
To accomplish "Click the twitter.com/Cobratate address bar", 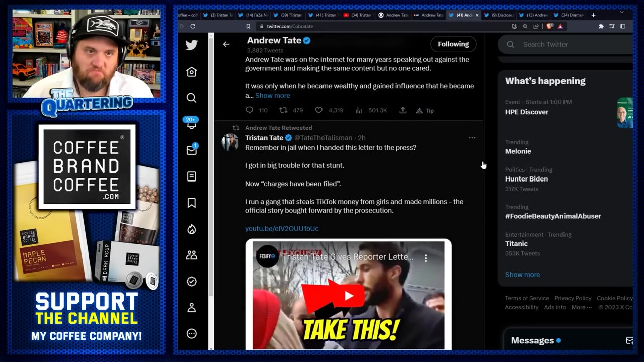I will click(382, 26).
